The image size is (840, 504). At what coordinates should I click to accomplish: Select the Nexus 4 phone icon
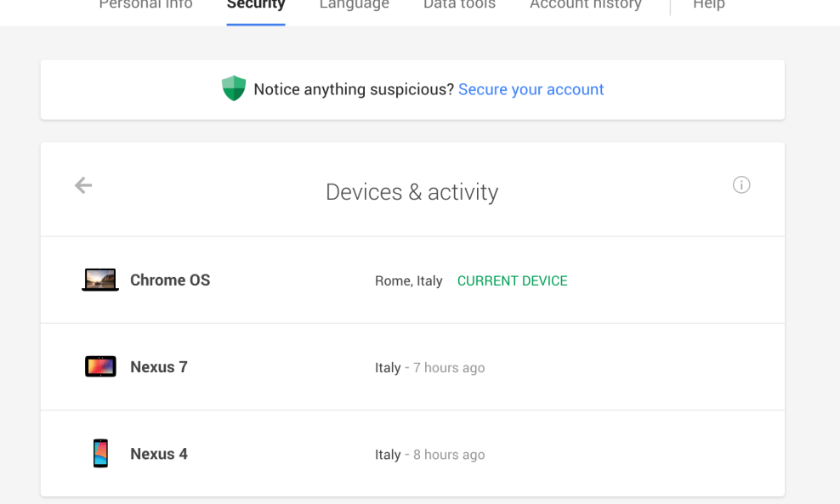click(100, 453)
